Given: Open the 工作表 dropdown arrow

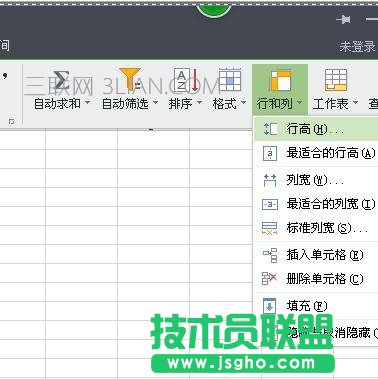Looking at the screenshot, I should tap(355, 102).
